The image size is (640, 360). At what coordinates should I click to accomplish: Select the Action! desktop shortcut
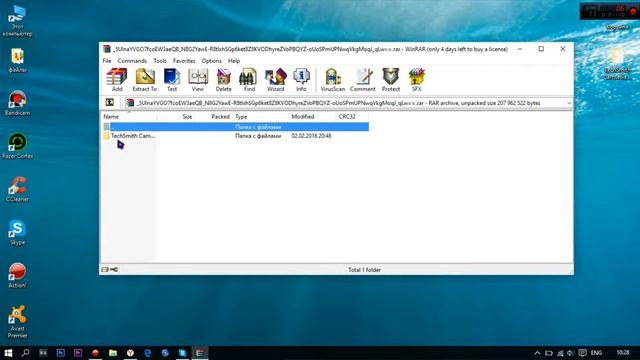point(17,276)
